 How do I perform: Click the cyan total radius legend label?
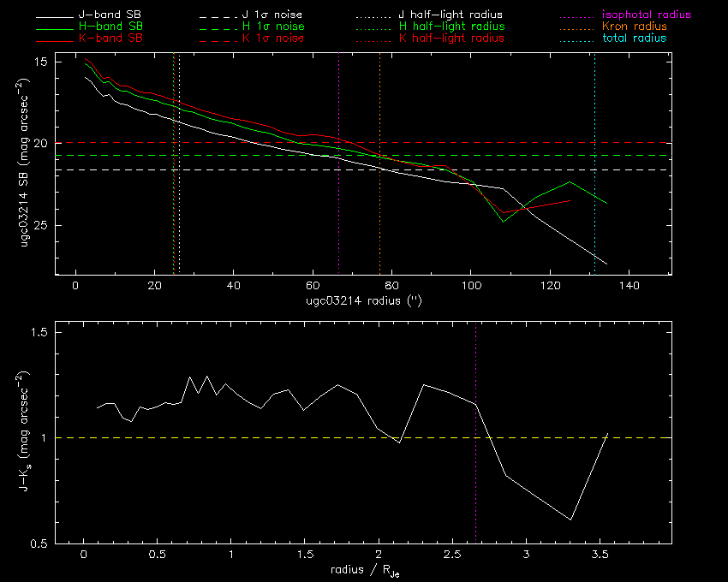(x=633, y=39)
